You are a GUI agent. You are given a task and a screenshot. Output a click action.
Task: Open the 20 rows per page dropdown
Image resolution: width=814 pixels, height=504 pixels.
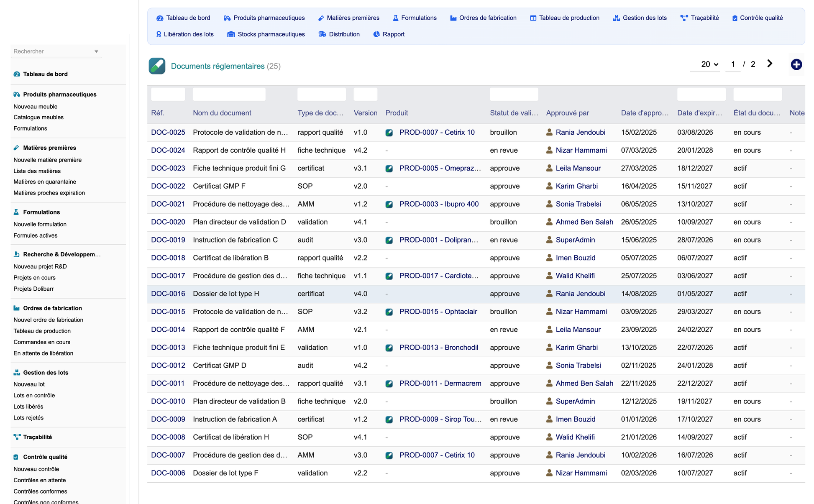click(709, 64)
